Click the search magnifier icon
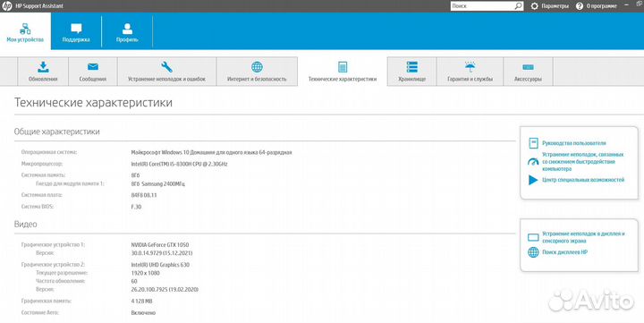Viewport: 644px width, 323px height. click(518, 6)
